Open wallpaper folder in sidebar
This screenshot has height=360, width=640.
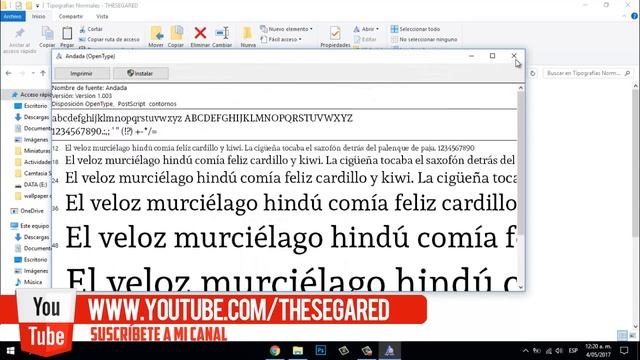(x=33, y=196)
